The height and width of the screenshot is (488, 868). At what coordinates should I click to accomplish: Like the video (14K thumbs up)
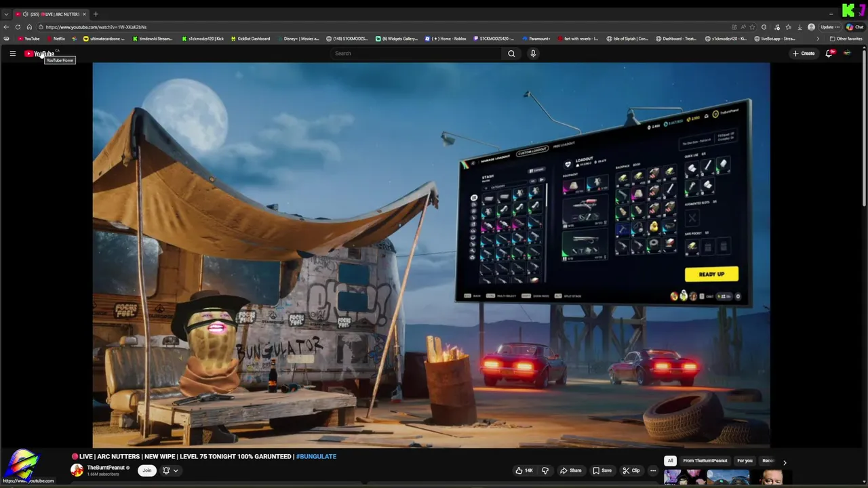pos(524,470)
